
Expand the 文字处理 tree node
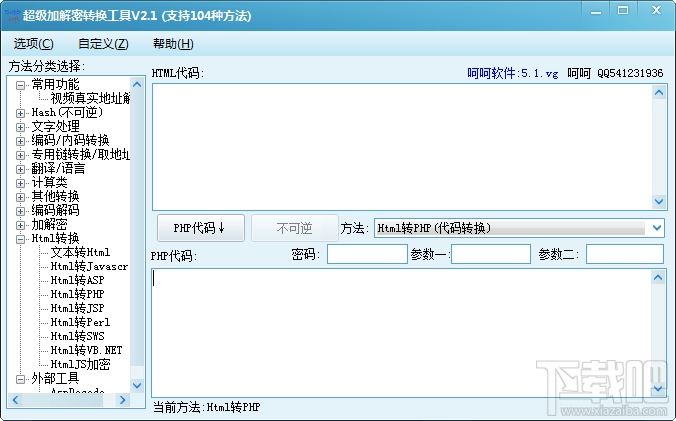click(20, 127)
